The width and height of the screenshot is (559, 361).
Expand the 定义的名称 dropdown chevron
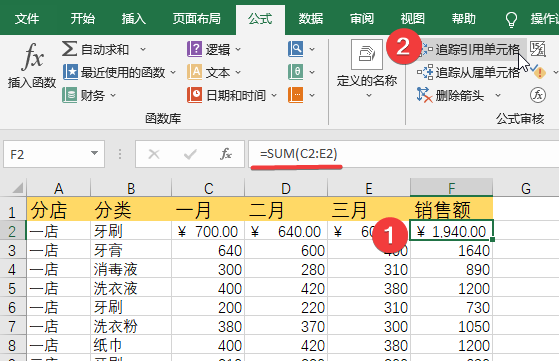click(x=369, y=96)
